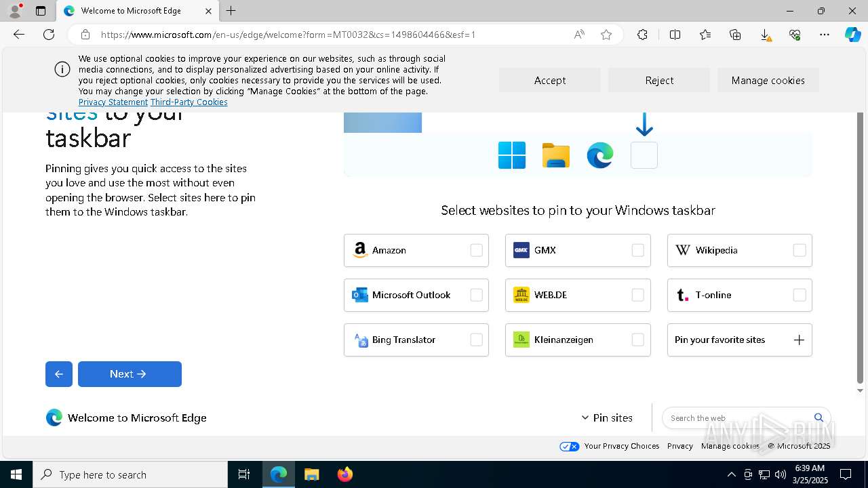Click the Windows taskbar search box

(x=130, y=474)
